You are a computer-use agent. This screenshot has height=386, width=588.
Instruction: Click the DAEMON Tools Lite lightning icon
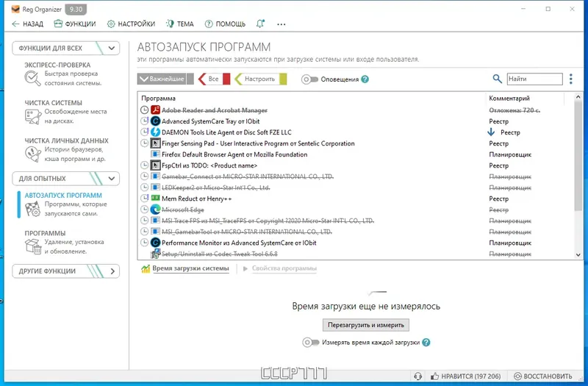point(155,132)
